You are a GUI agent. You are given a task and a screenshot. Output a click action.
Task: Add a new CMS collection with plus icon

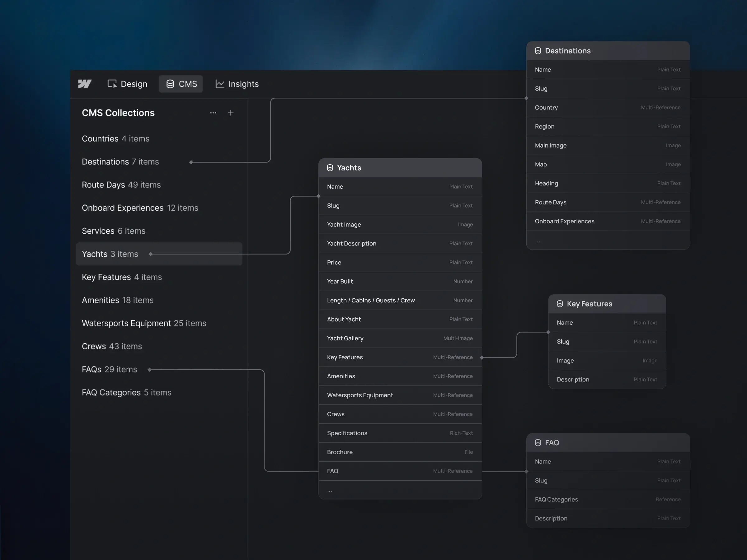pyautogui.click(x=231, y=113)
